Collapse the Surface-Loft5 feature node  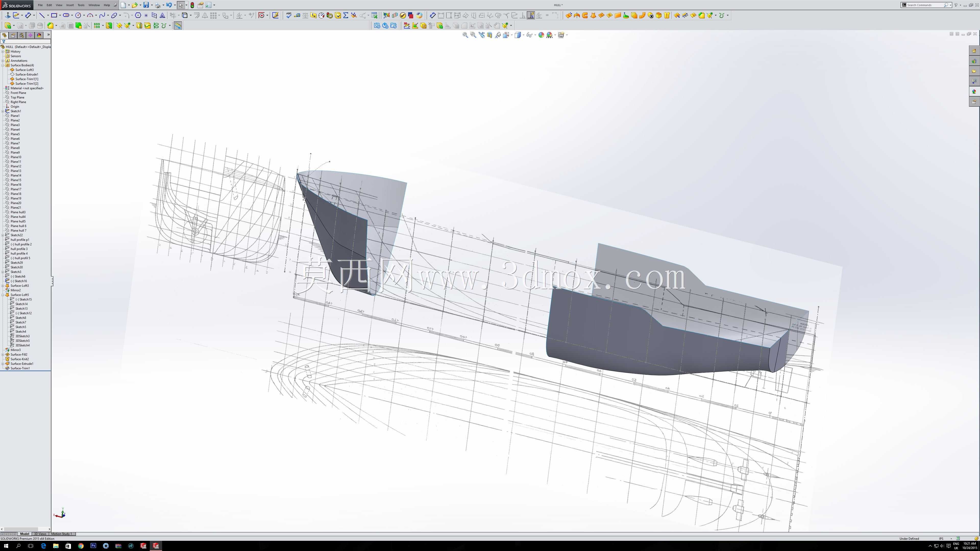[3, 295]
